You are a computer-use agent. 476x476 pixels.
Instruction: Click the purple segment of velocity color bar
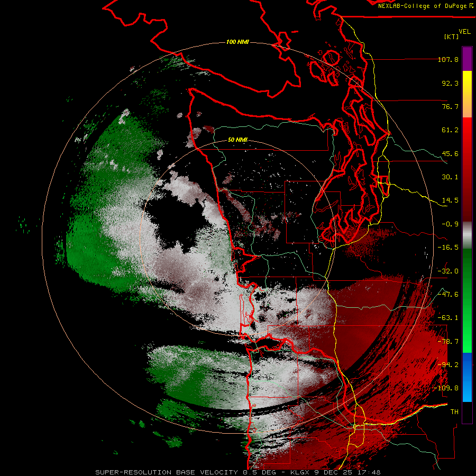point(467,59)
